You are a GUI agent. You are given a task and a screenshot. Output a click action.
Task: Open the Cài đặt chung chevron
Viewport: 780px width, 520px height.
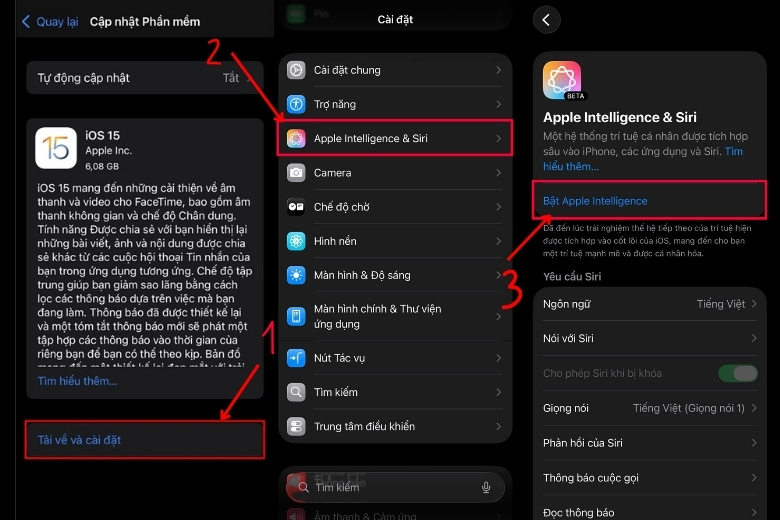coord(498,70)
